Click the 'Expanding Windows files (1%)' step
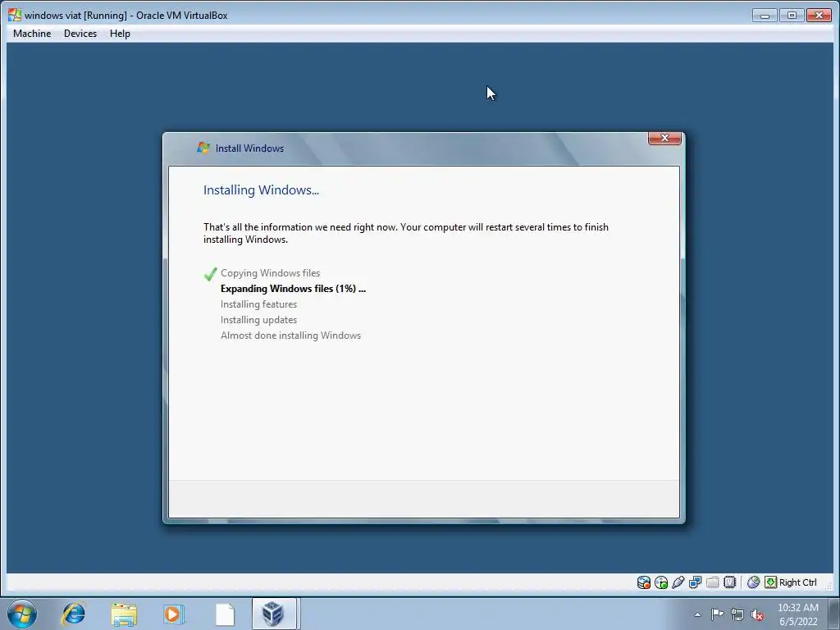 coord(293,289)
